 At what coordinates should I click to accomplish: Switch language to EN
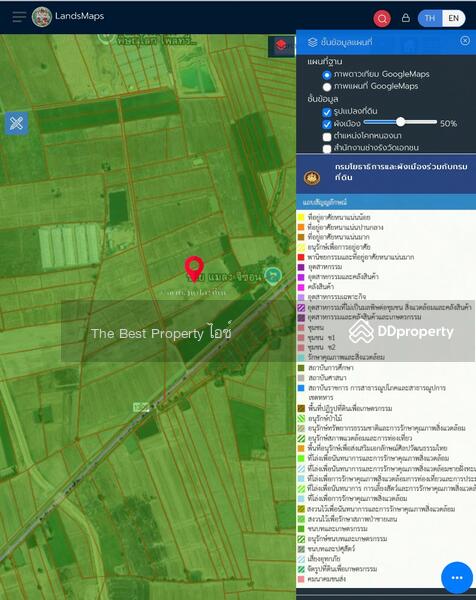pos(453,18)
